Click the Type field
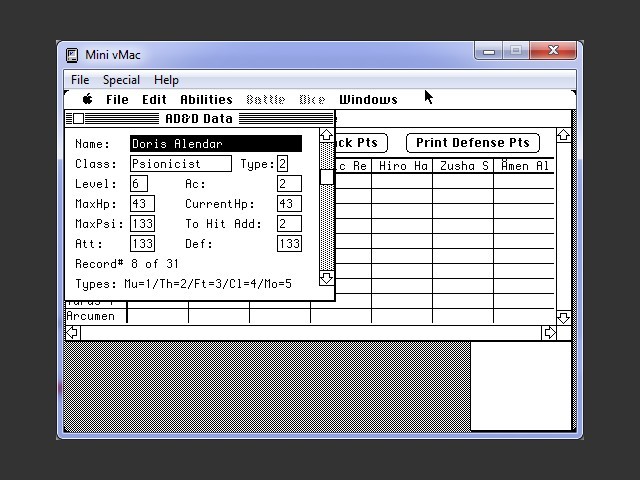 pyautogui.click(x=282, y=164)
